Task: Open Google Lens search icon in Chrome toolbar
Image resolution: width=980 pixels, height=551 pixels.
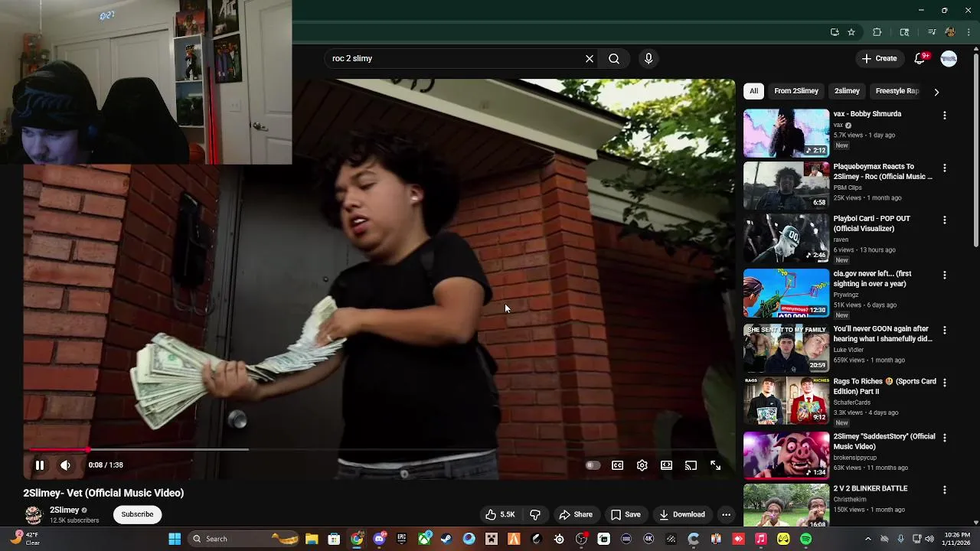Action: tap(904, 32)
